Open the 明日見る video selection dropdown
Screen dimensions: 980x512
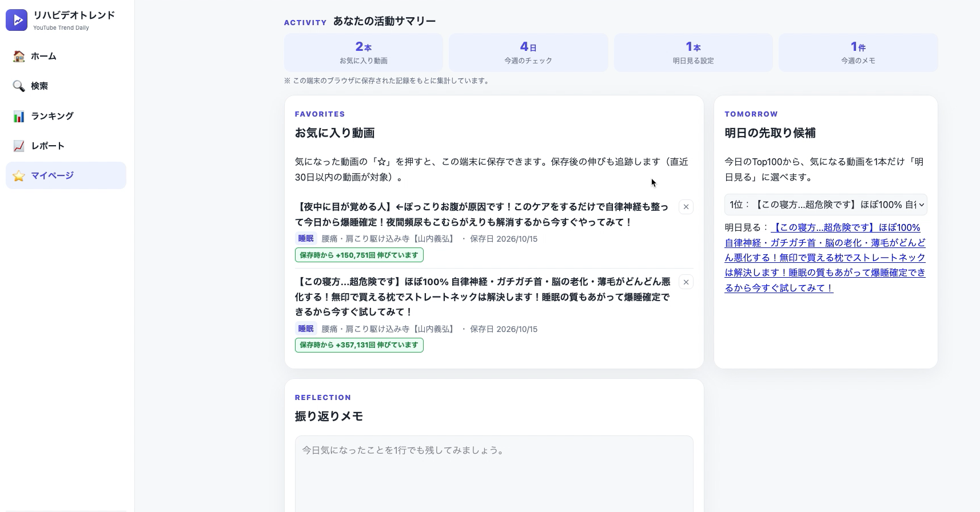click(x=826, y=205)
